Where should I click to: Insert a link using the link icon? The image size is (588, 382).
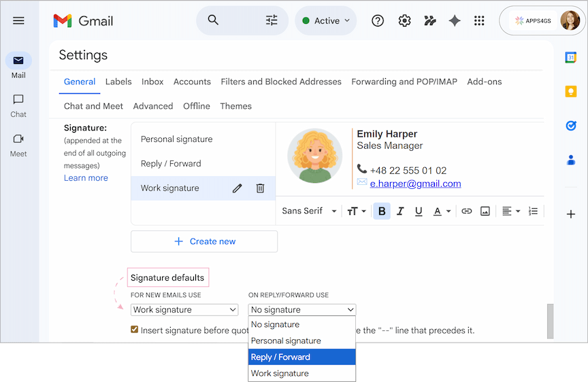(466, 211)
